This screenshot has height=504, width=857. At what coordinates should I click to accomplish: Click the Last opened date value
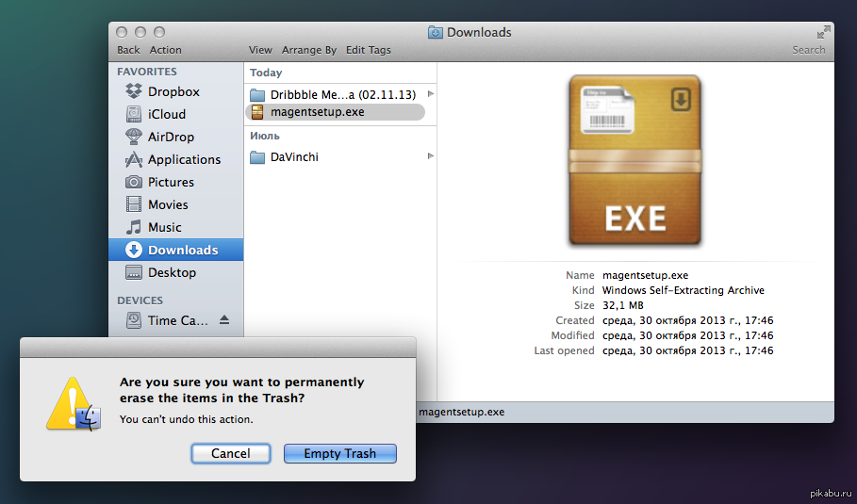(687, 350)
